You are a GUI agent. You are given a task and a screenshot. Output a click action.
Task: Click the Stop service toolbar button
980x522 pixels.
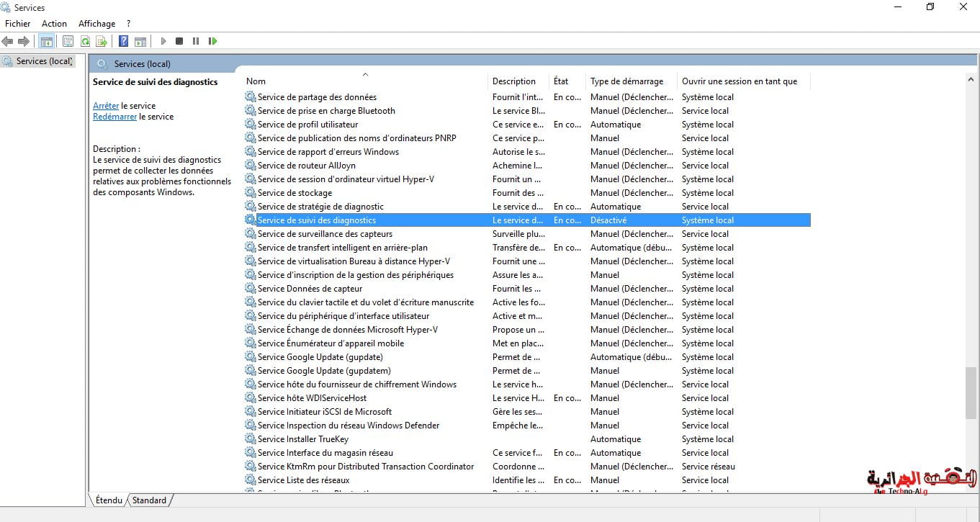179,42
